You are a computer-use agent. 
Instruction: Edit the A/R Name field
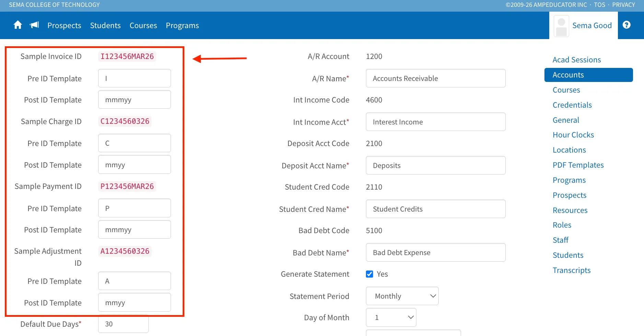coord(436,78)
